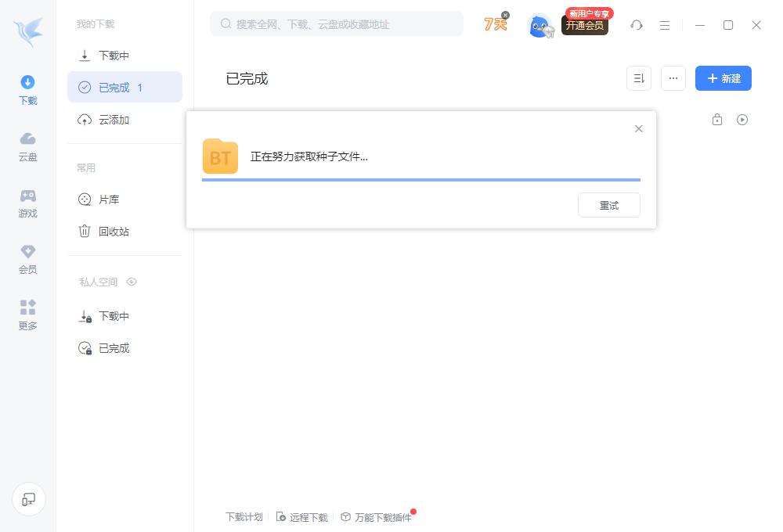Click the lock icon above the download list
Viewport: 783px width, 532px height.
pos(716,119)
